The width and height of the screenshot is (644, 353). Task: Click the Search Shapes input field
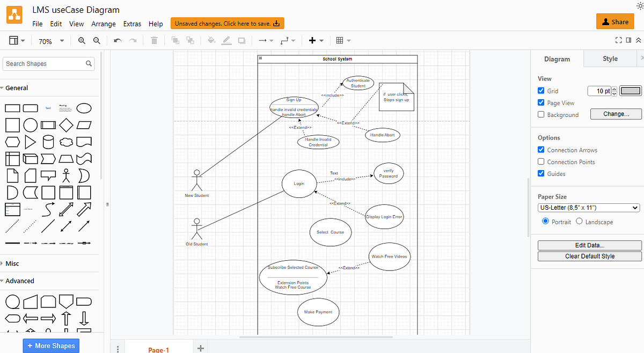click(46, 63)
